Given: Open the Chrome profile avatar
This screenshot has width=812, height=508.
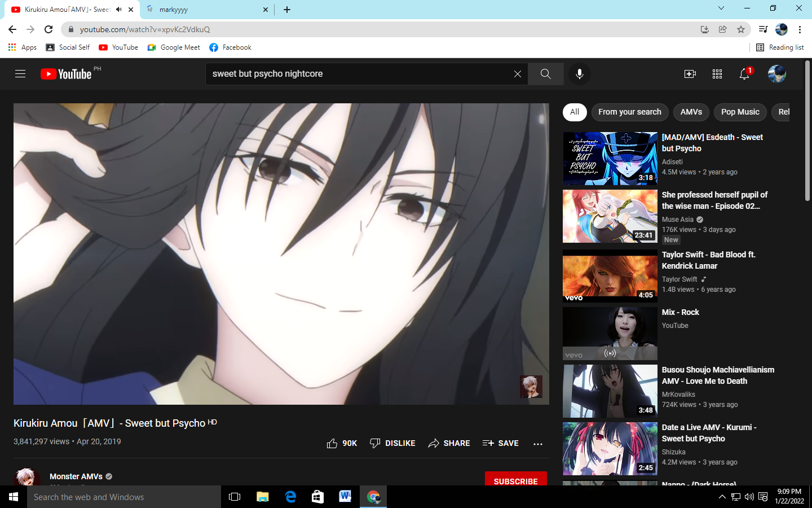Looking at the screenshot, I should click(782, 29).
